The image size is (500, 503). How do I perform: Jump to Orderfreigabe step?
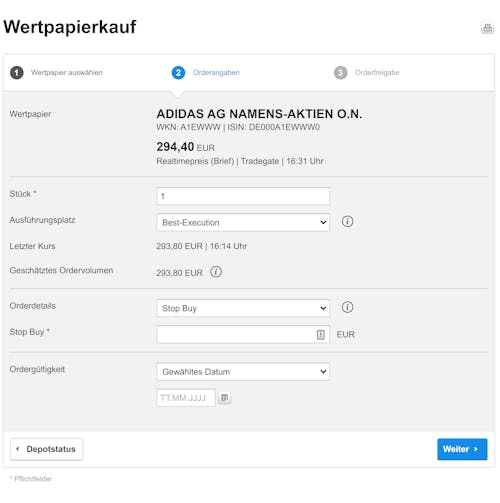[377, 73]
